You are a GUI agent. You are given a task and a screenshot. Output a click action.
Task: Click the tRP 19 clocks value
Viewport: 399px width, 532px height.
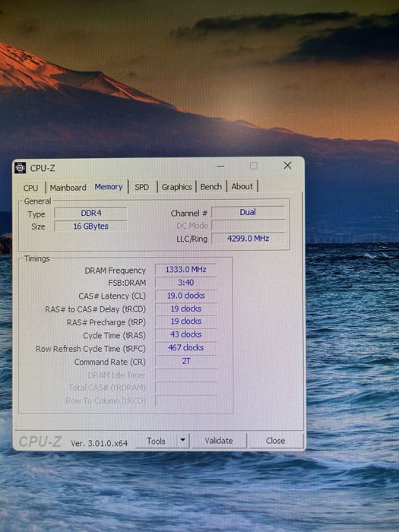coord(185,321)
